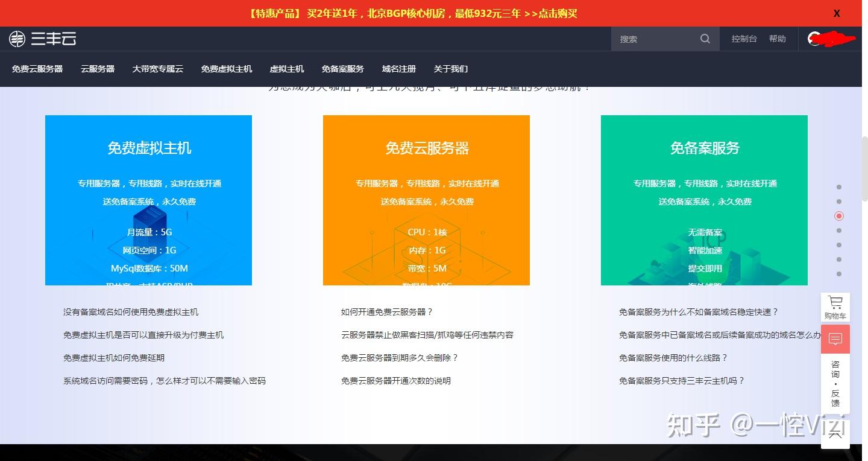This screenshot has height=461, width=868.
Task: Select the active red section dot
Action: [x=839, y=216]
